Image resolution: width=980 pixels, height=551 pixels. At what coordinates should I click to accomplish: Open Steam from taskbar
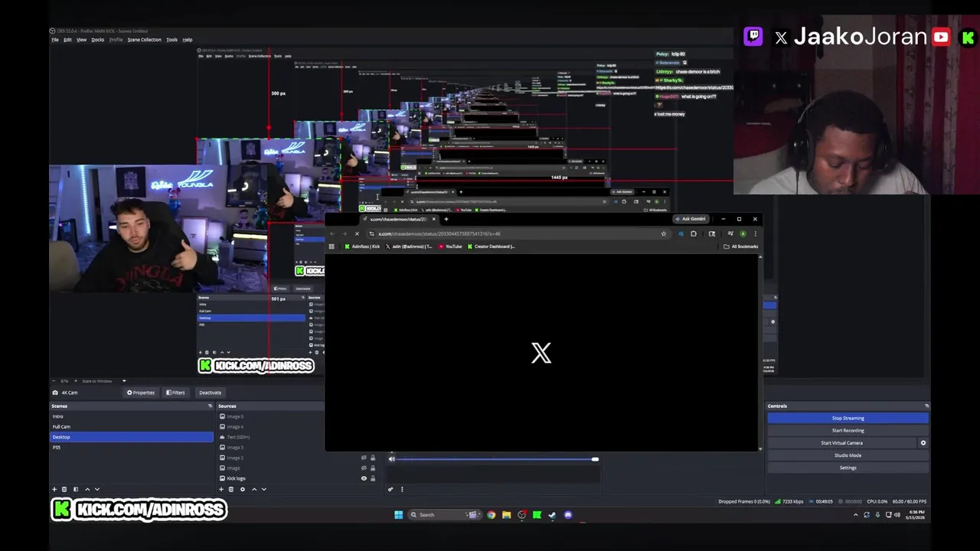click(552, 515)
